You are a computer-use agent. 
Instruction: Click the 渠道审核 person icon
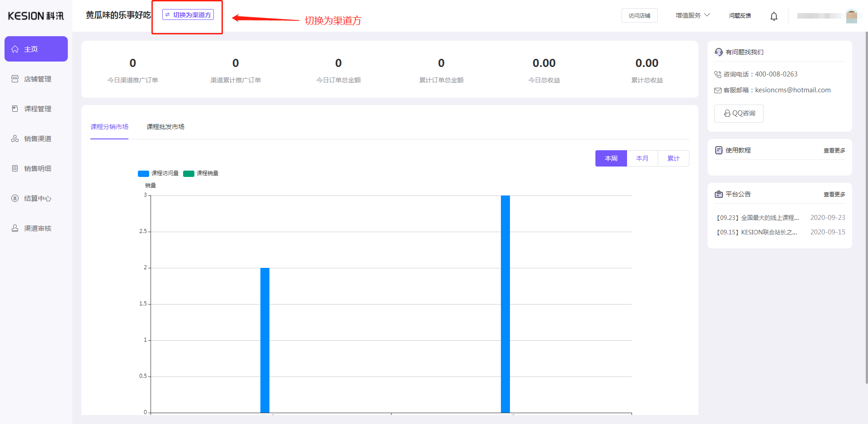pyautogui.click(x=15, y=228)
